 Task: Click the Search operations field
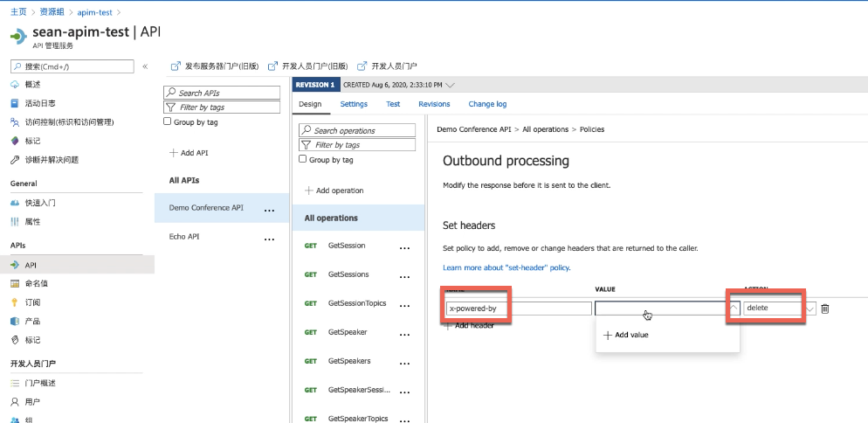pos(357,130)
